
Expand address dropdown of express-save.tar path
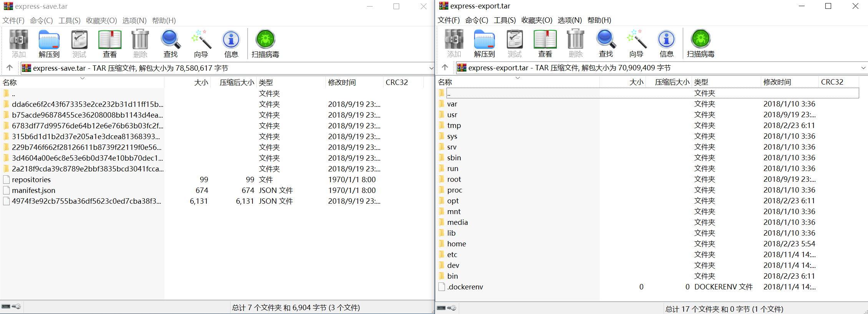tap(431, 68)
